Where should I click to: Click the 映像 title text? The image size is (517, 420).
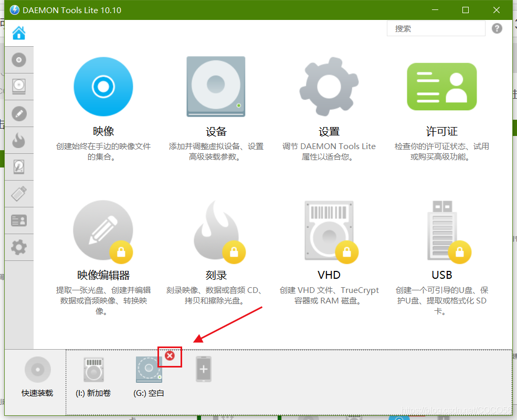(103, 131)
